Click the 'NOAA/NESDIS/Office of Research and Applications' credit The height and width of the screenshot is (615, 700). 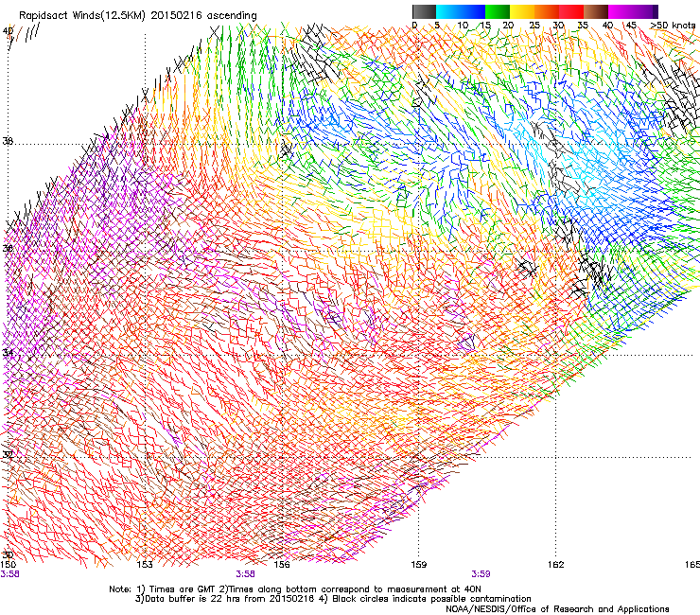click(557, 609)
